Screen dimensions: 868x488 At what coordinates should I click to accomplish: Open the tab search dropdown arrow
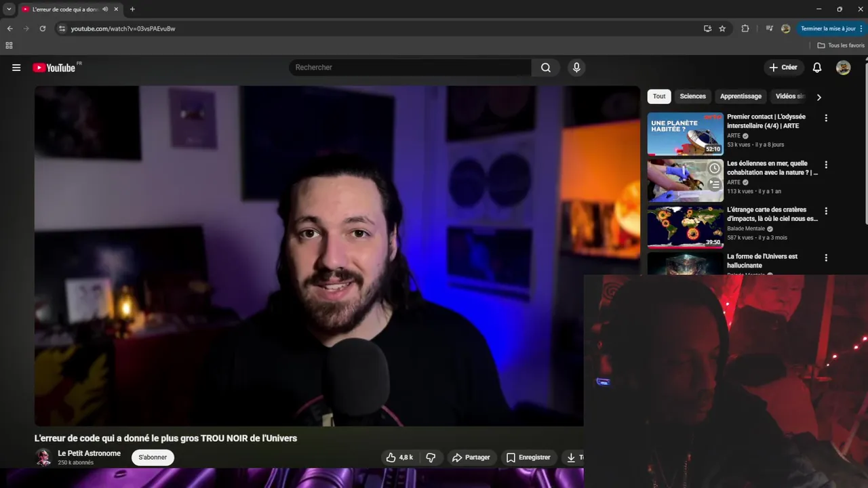9,9
